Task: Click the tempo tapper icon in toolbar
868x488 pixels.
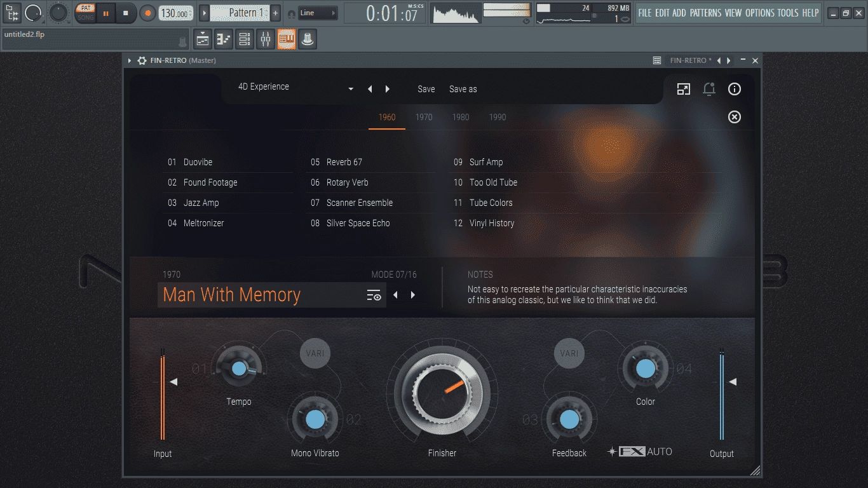Action: (x=308, y=39)
